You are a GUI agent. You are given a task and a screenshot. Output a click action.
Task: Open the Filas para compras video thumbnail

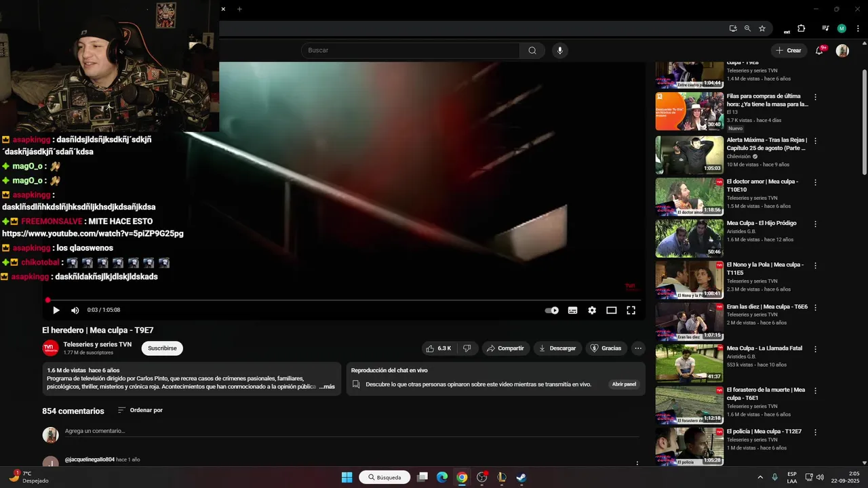(689, 111)
